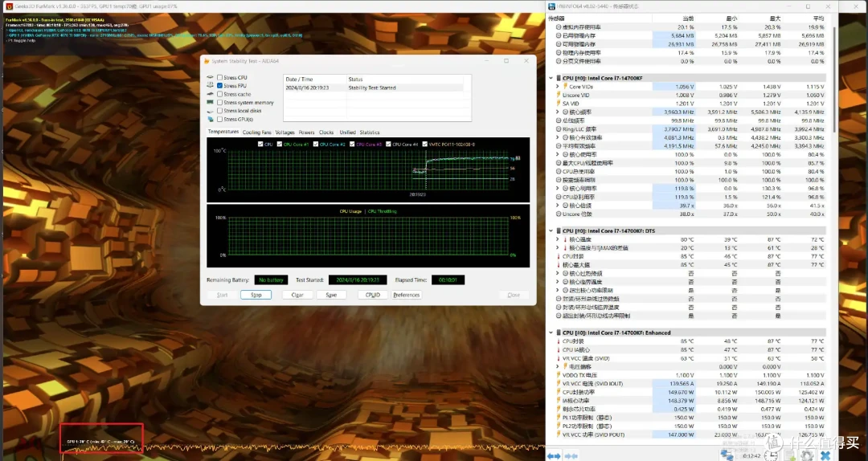This screenshot has width=868, height=461.
Task: Expand the 核心倍频 row
Action: [558, 206]
